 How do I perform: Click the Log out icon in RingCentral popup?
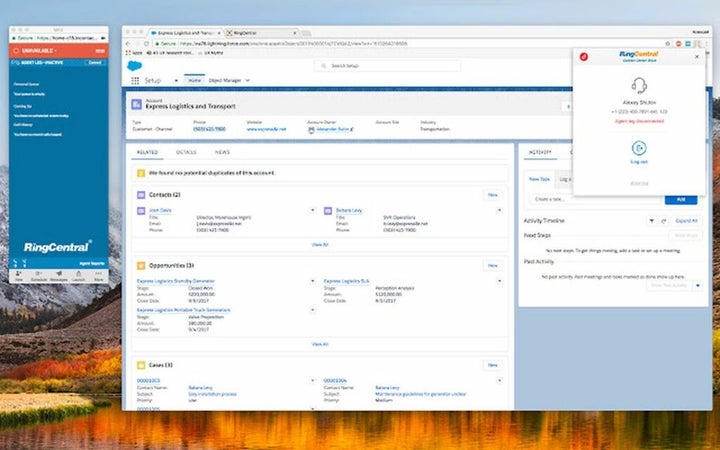[638, 148]
